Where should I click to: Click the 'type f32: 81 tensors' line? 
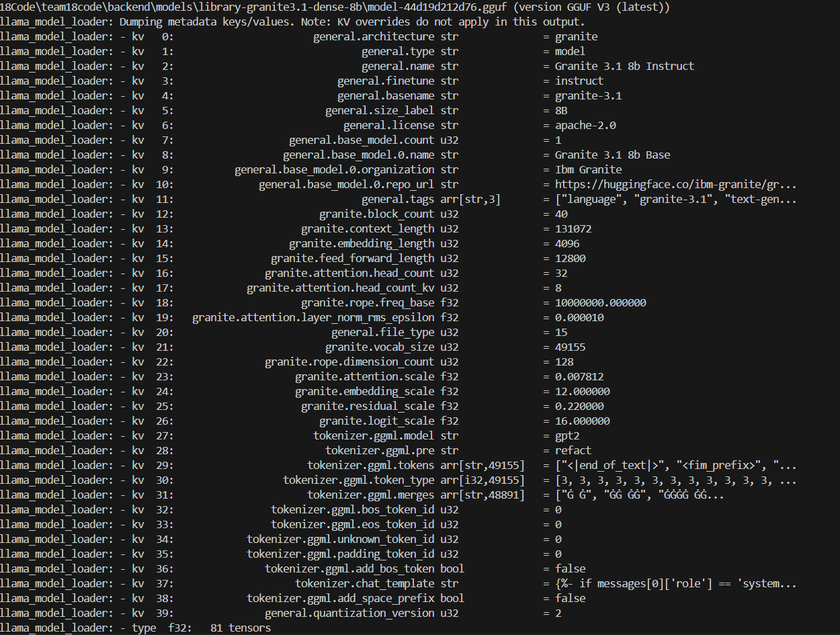tap(136, 628)
